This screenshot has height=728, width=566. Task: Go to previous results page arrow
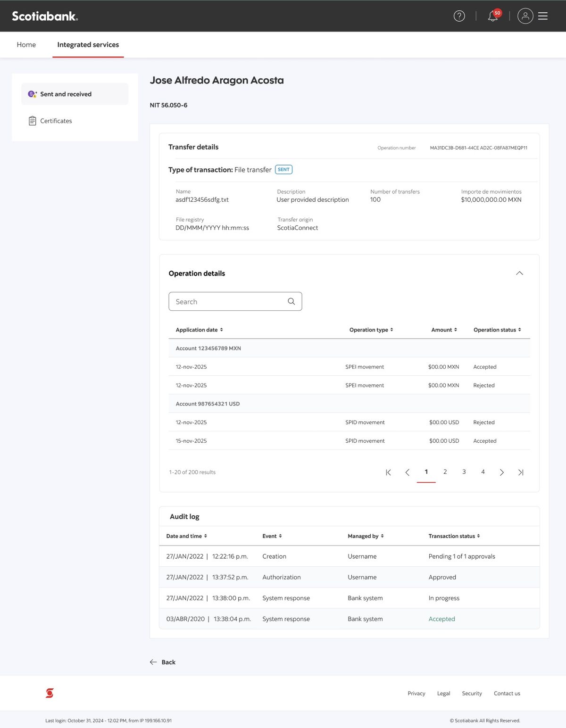point(408,472)
